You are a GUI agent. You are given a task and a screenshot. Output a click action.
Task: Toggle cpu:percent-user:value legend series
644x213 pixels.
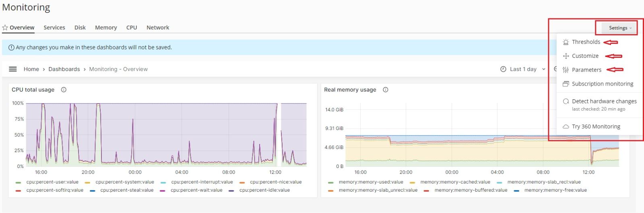pyautogui.click(x=52, y=182)
